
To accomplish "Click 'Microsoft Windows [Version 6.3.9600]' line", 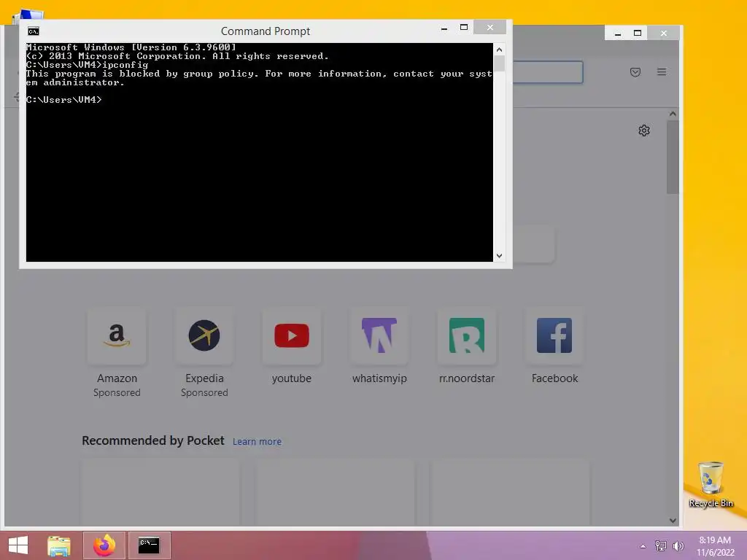I will point(131,47).
